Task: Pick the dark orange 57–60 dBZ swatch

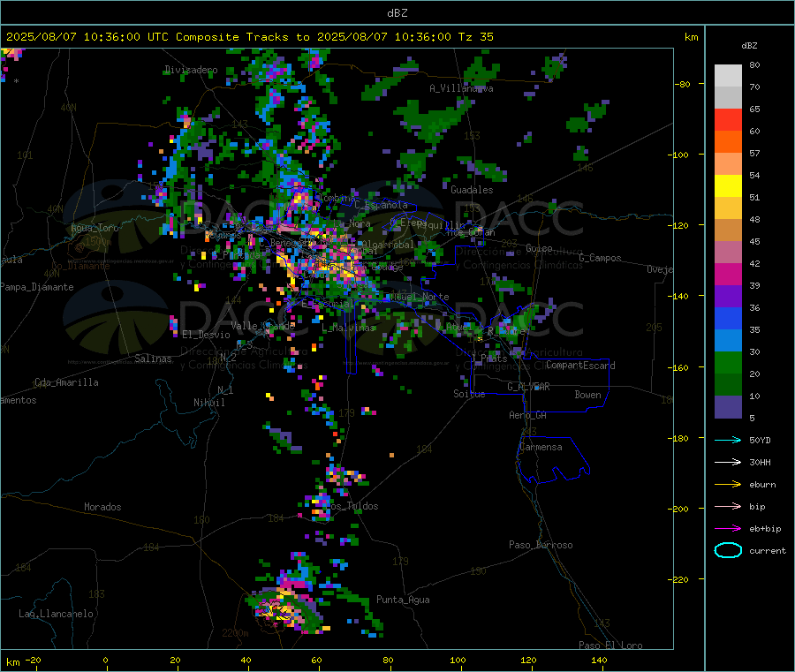Action: tap(728, 142)
